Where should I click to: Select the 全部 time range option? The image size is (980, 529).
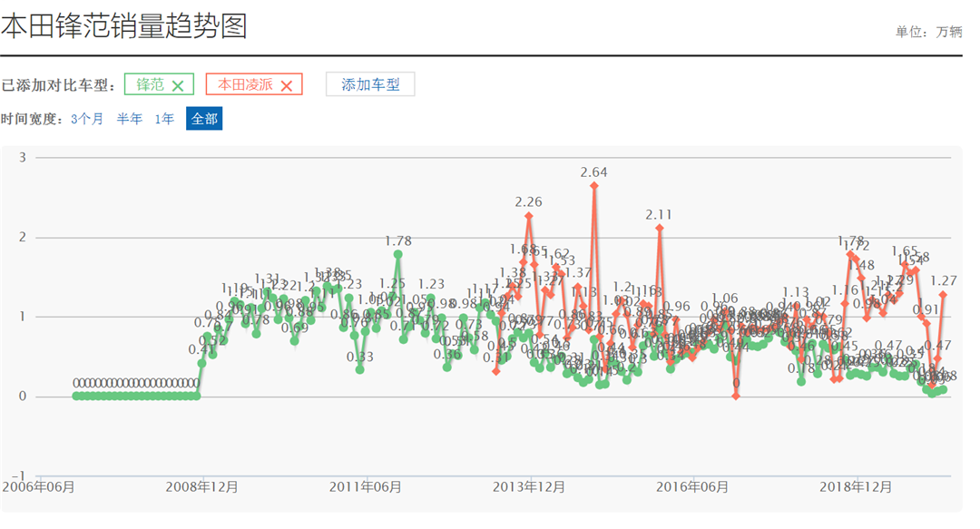click(203, 119)
